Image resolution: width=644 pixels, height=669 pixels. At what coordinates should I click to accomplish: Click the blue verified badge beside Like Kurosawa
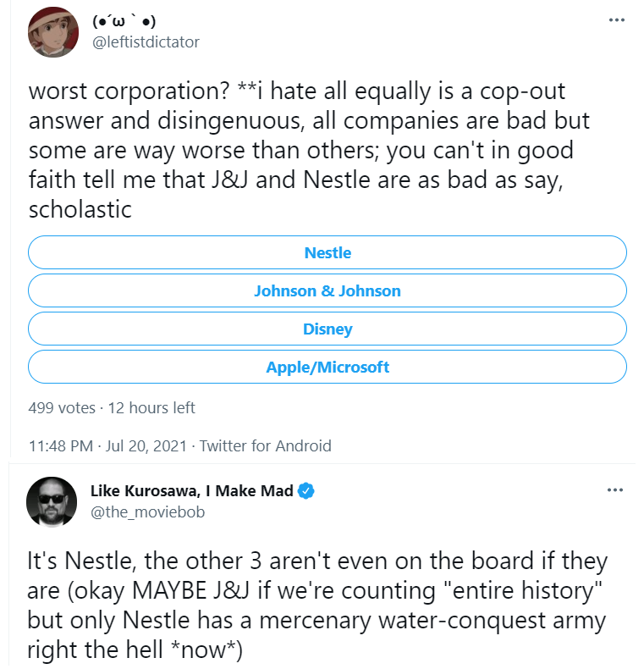(305, 490)
